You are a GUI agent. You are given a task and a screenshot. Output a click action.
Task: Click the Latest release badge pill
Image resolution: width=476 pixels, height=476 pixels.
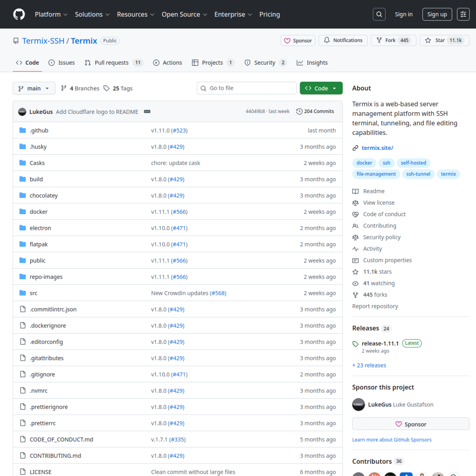pos(412,343)
